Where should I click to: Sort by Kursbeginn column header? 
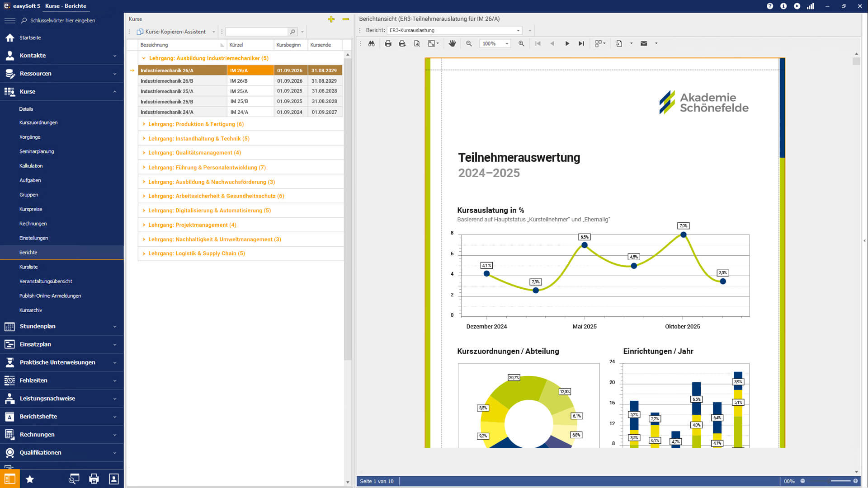tap(290, 45)
